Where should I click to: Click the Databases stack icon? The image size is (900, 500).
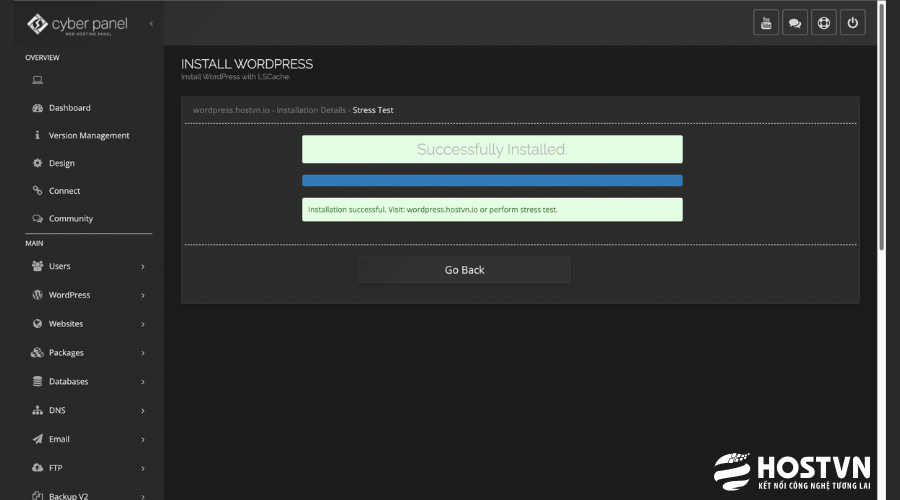point(37,381)
